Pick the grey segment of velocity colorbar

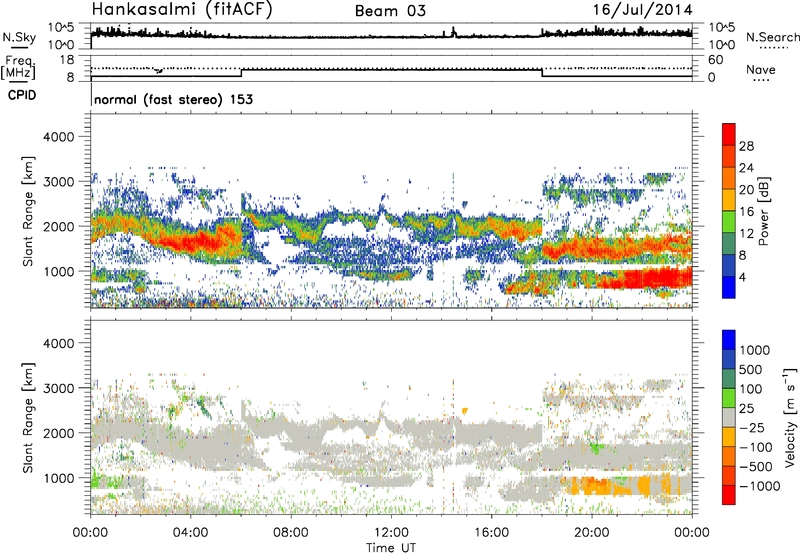pos(729,417)
